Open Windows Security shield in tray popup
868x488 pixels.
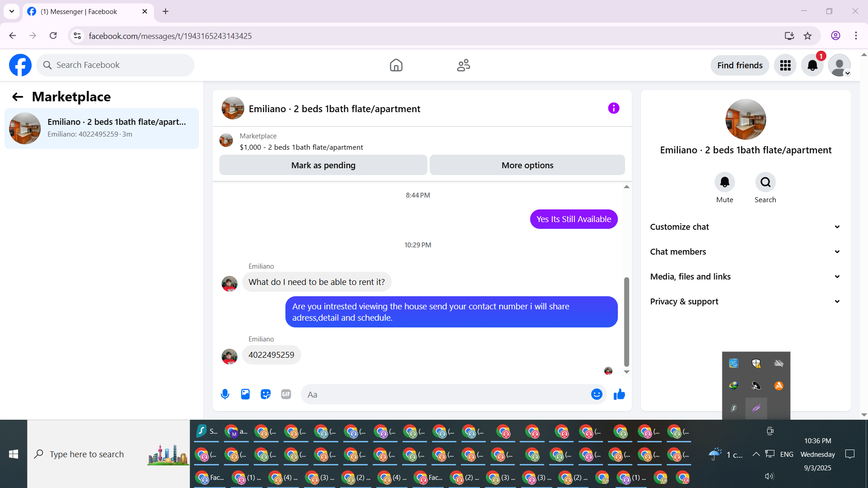tap(756, 363)
